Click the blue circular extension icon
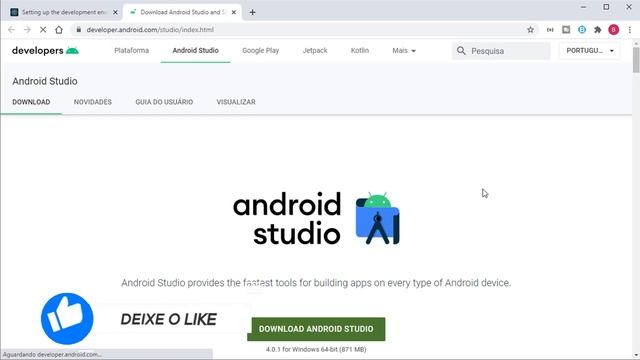Screen dimensions: 640x360 pos(582,30)
